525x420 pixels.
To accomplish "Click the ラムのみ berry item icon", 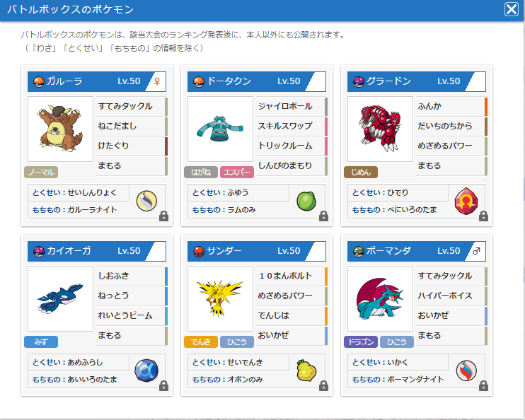I will pyautogui.click(x=306, y=201).
